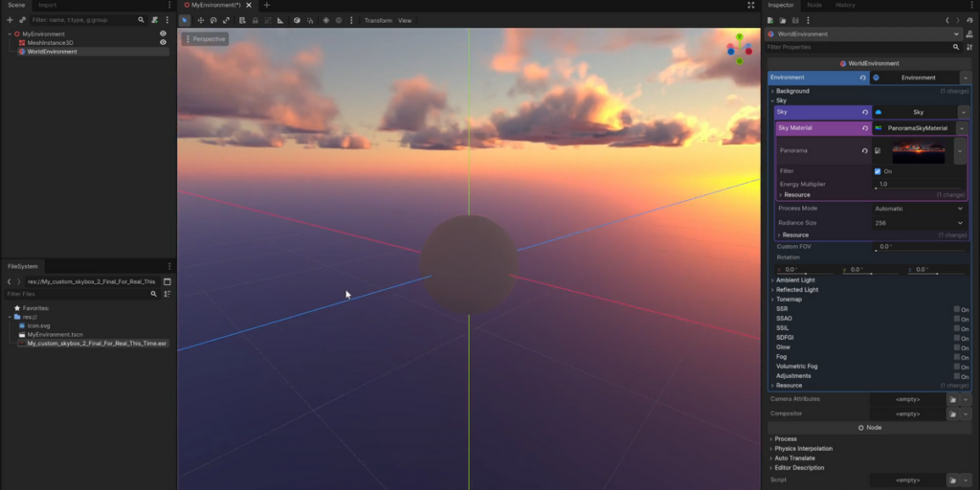Revert the Sky Material property
Viewport: 980px width, 490px height.
(x=865, y=127)
